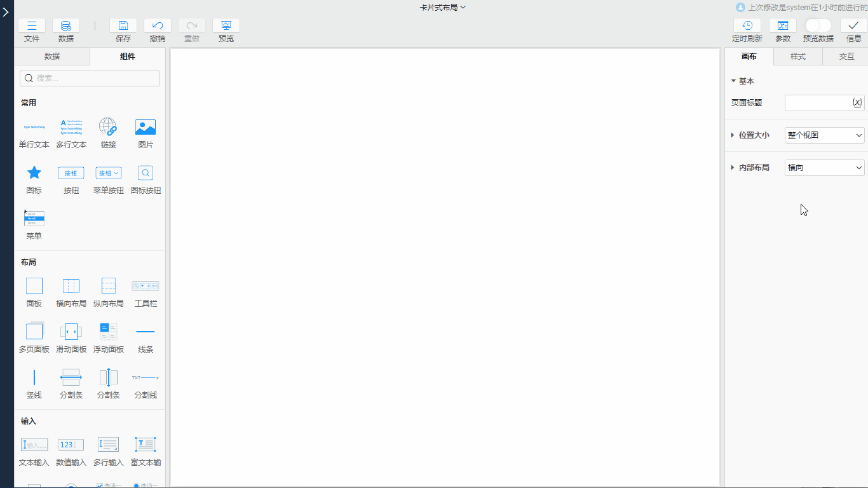The image size is (868, 488).
Task: Click the Info (信息) button
Action: click(854, 26)
